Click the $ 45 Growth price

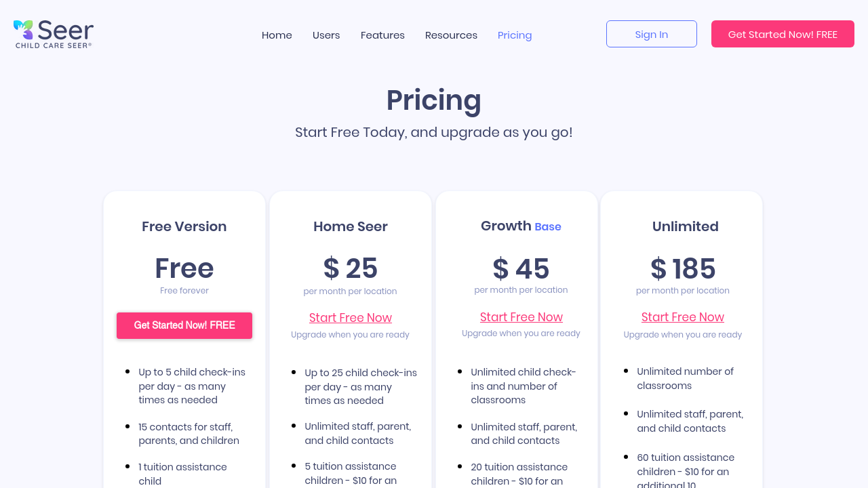[521, 269]
